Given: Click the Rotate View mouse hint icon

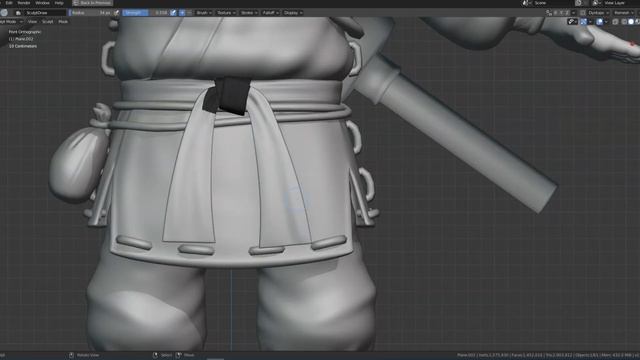Looking at the screenshot, I should (x=71, y=356).
